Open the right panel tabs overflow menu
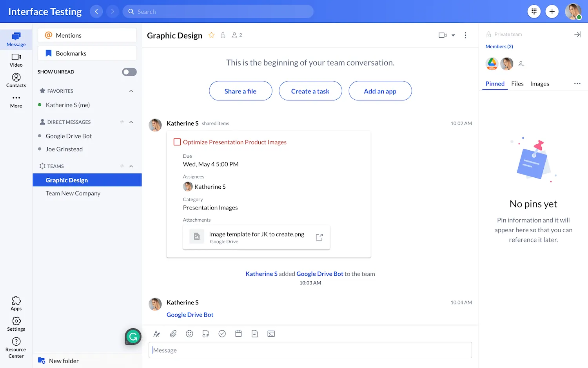The height and width of the screenshot is (368, 588). pos(577,84)
